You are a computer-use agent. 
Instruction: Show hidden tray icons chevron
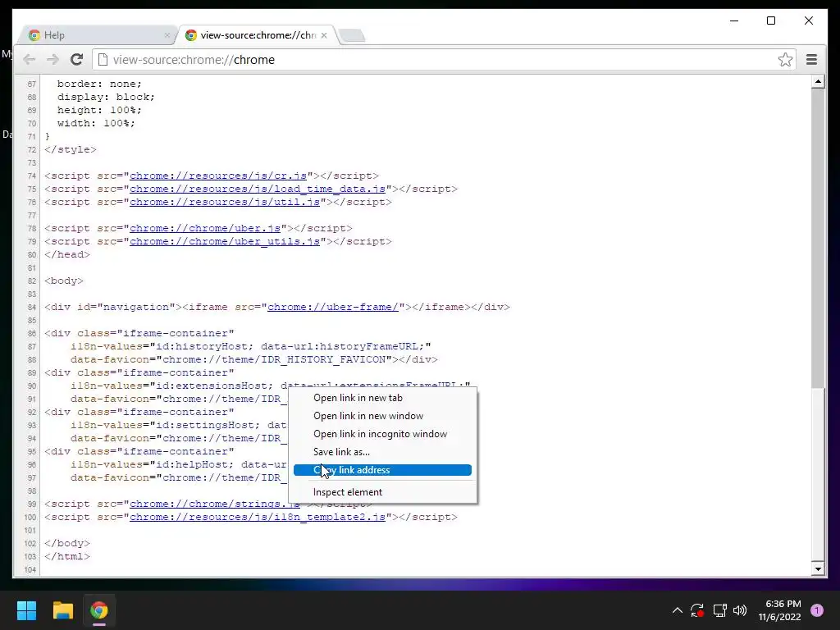click(x=677, y=610)
